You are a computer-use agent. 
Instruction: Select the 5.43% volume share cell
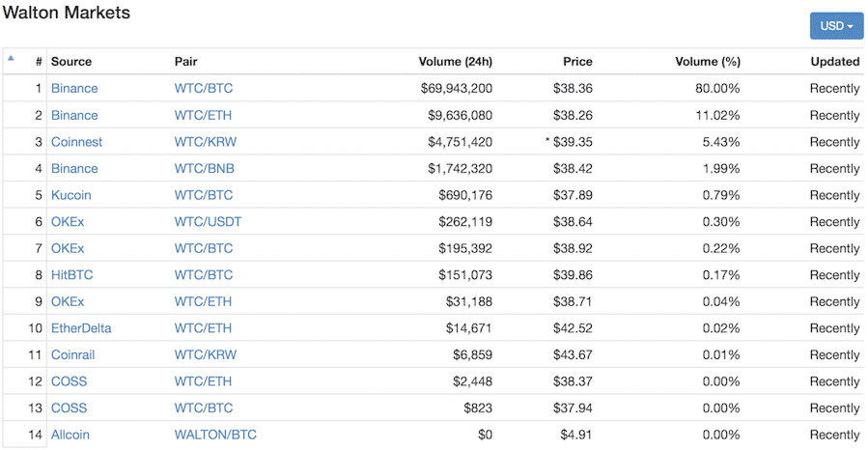point(721,142)
